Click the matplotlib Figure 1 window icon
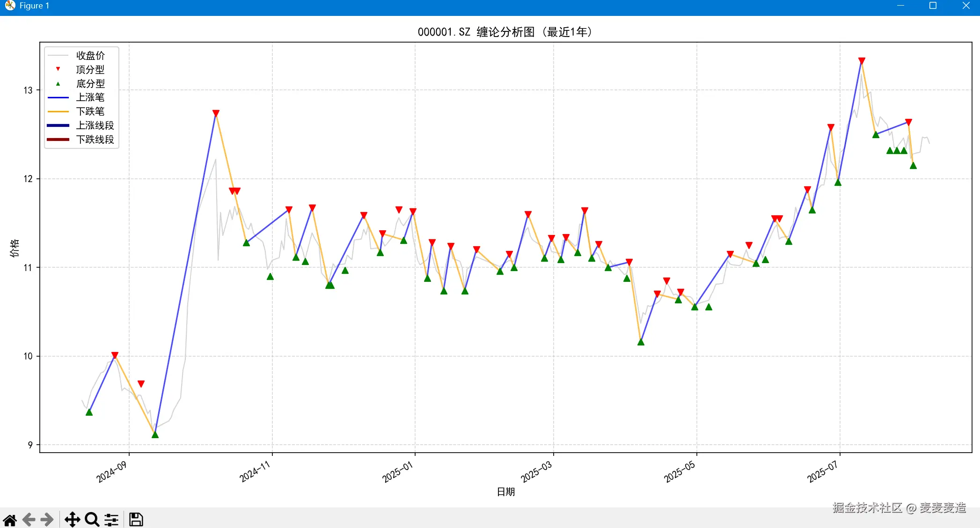 coord(10,6)
